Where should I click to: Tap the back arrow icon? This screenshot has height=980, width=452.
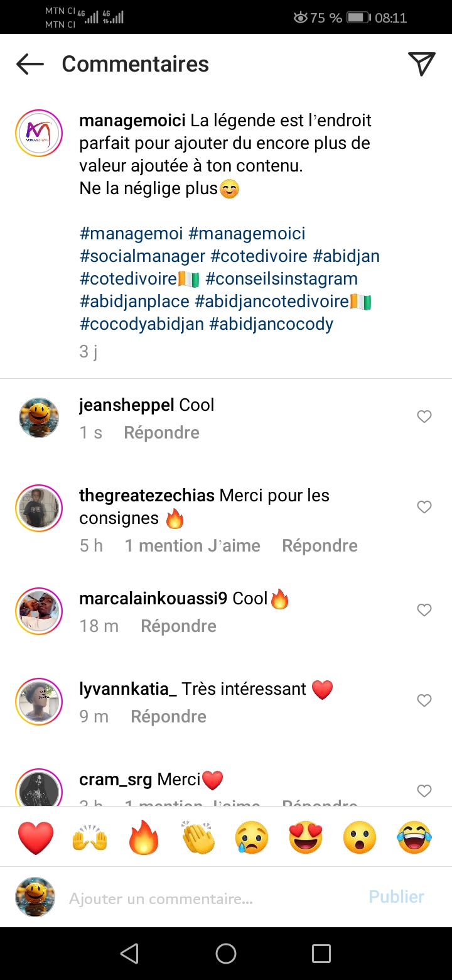click(x=30, y=64)
